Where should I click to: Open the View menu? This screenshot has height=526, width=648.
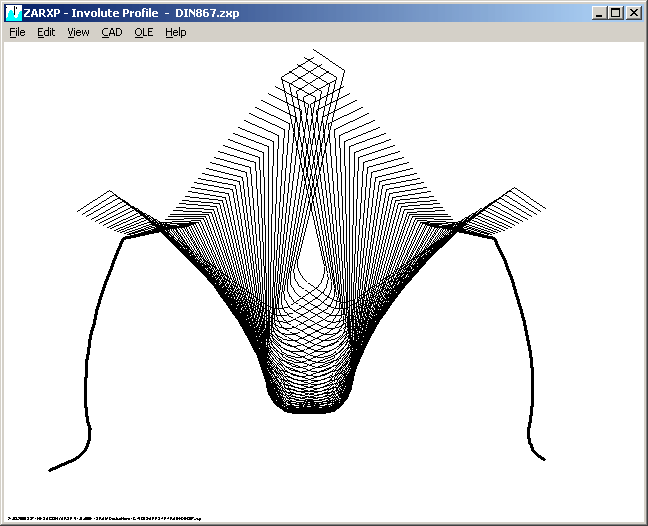(x=78, y=32)
